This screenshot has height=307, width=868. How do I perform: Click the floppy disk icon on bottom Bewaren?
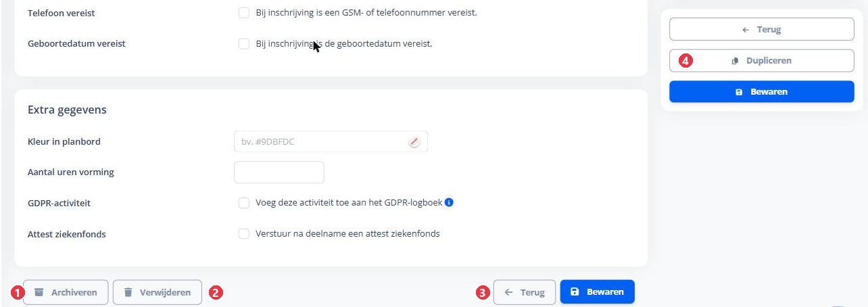(575, 292)
